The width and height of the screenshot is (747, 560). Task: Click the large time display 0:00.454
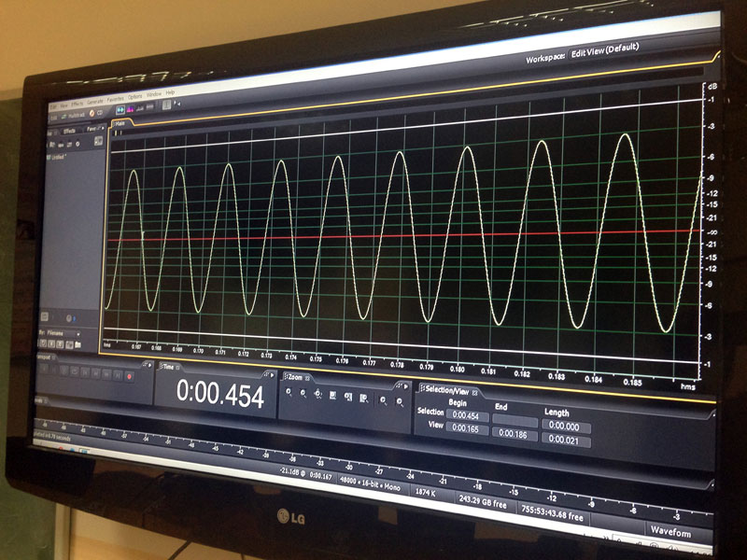click(220, 394)
